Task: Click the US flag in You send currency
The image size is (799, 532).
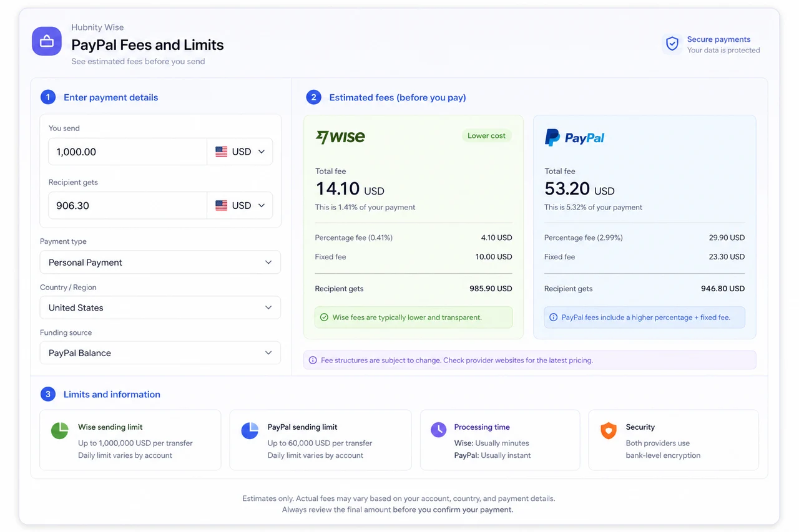Action: click(221, 152)
